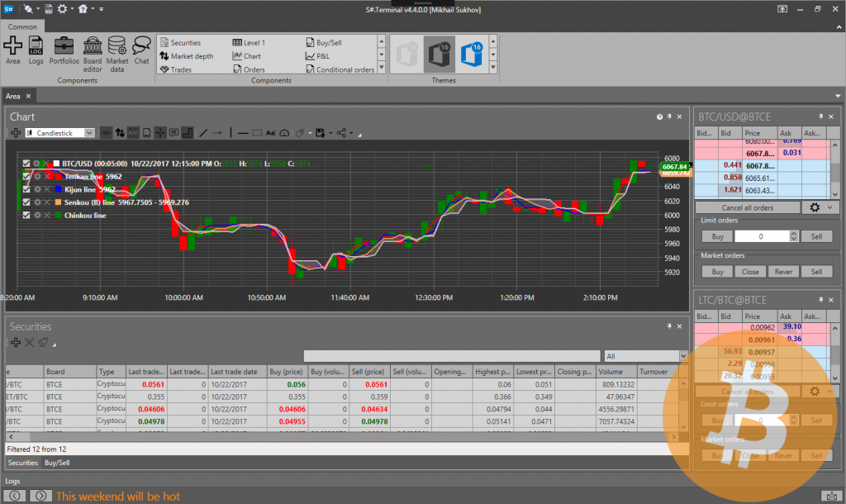Select the draw line tool in chart toolbar
The width and height of the screenshot is (846, 504).
(x=204, y=132)
